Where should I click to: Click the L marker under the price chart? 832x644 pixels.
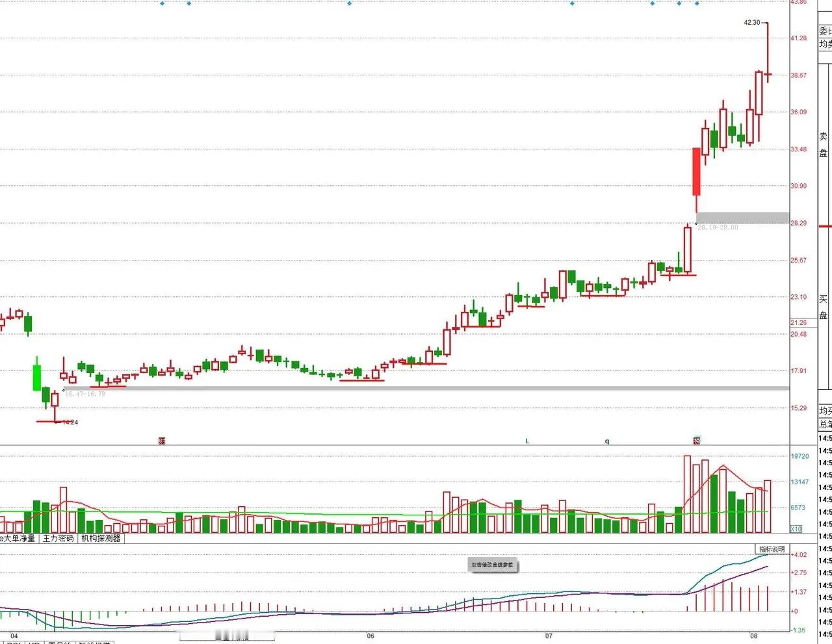click(527, 441)
